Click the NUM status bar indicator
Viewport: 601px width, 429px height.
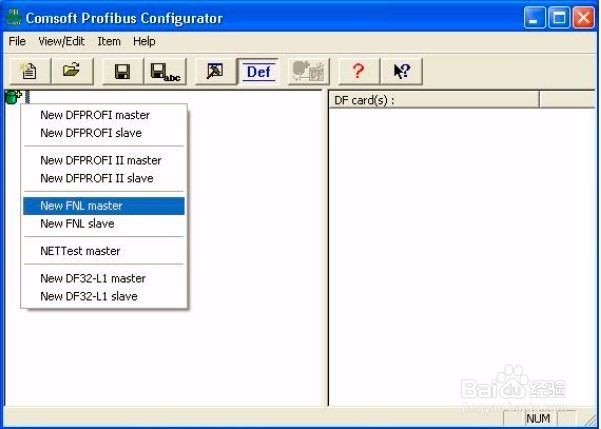click(x=538, y=419)
